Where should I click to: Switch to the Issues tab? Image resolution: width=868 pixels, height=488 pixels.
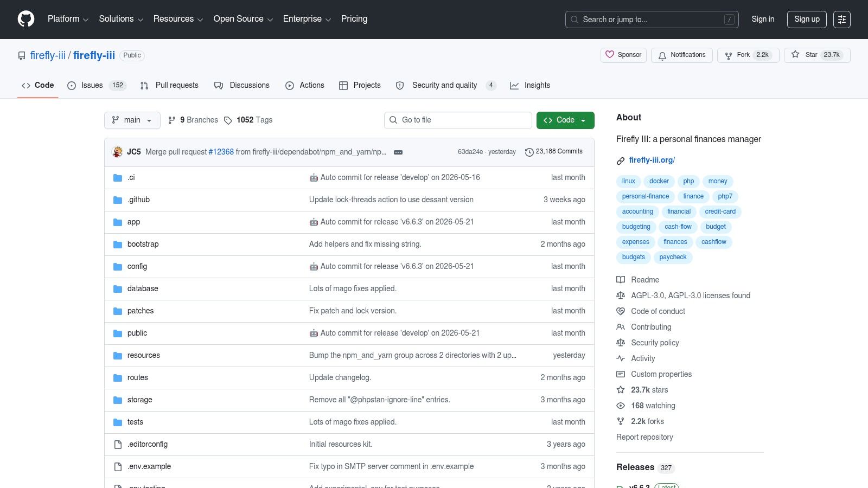tap(97, 85)
